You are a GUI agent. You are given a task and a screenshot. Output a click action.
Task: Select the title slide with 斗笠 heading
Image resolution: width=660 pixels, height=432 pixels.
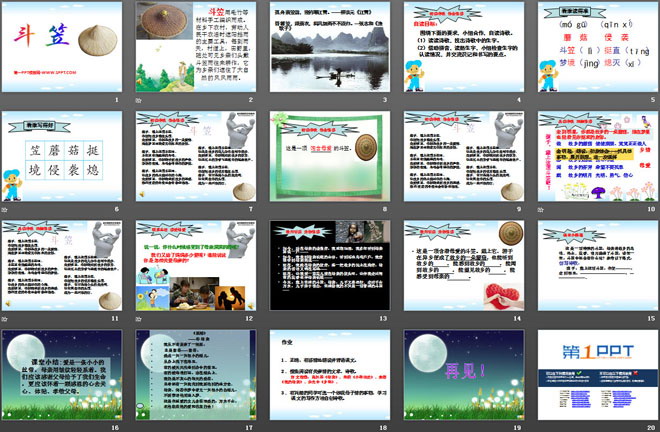pyautogui.click(x=61, y=48)
